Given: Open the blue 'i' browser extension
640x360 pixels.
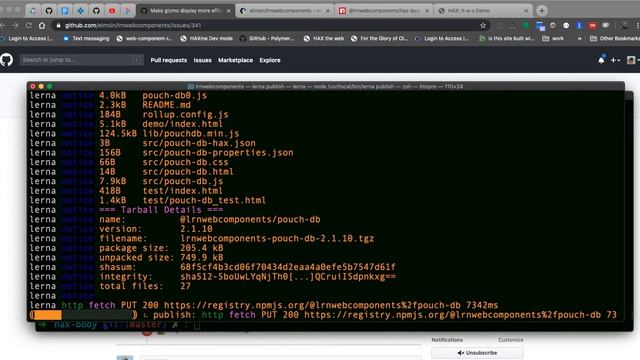Looking at the screenshot, I should [x=579, y=25].
